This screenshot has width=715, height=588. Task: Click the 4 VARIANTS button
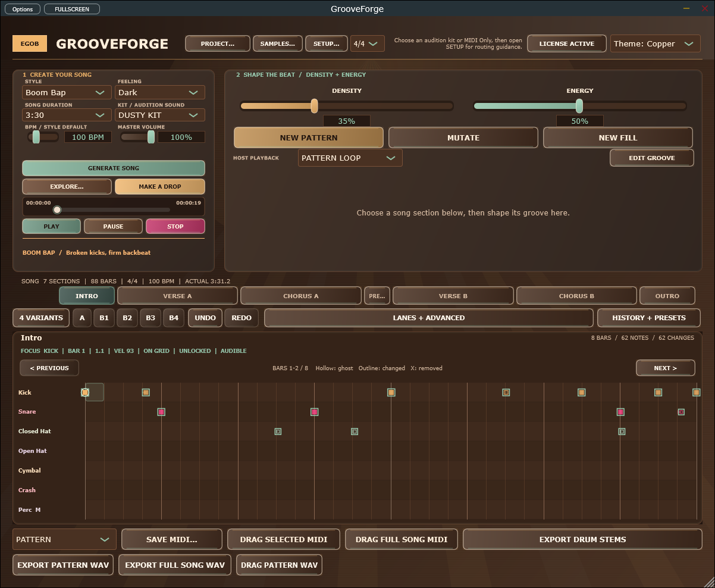[41, 318]
